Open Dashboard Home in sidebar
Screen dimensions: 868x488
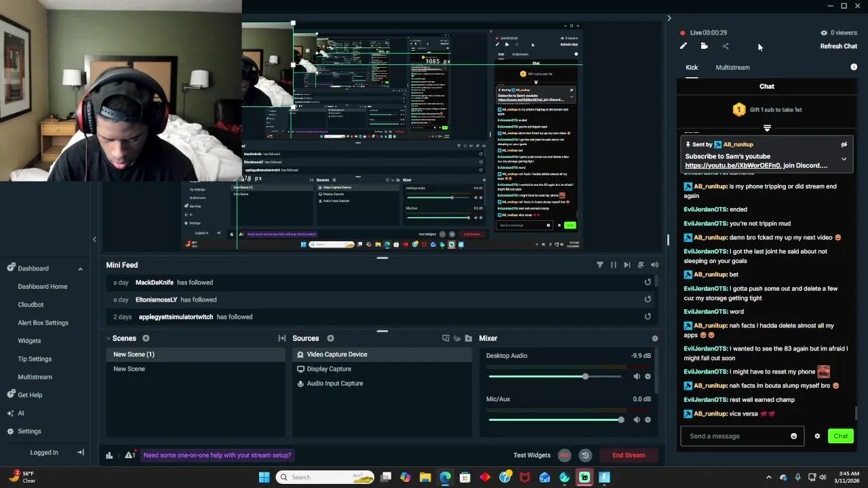coord(43,287)
